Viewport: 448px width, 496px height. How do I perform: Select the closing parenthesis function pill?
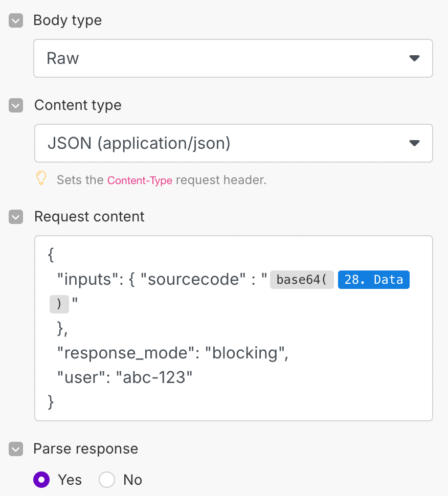pos(59,304)
